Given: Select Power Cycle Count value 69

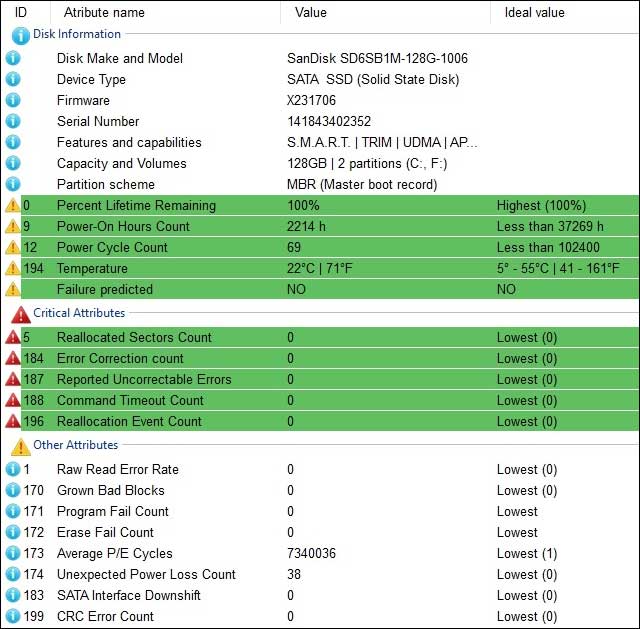Looking at the screenshot, I should (x=294, y=247).
